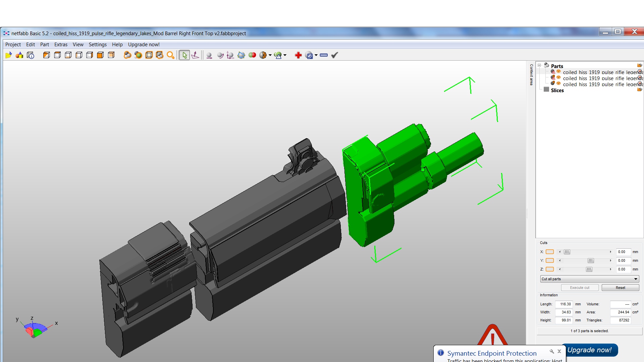Click the Z cut value input field
Image resolution: width=644 pixels, height=362 pixels.
tap(623, 269)
